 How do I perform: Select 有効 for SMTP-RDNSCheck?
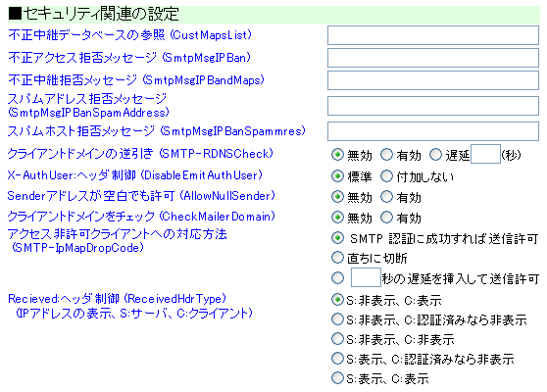pyautogui.click(x=386, y=155)
